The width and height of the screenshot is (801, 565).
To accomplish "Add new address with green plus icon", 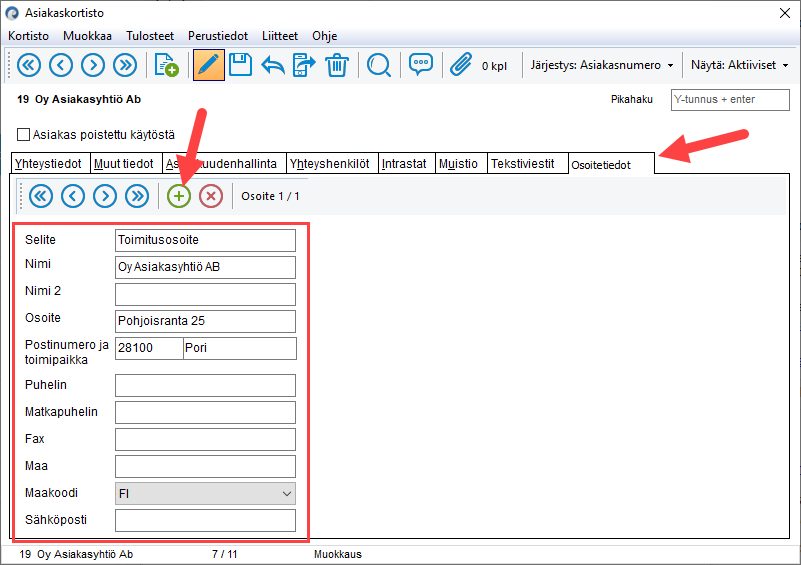I will pyautogui.click(x=179, y=196).
